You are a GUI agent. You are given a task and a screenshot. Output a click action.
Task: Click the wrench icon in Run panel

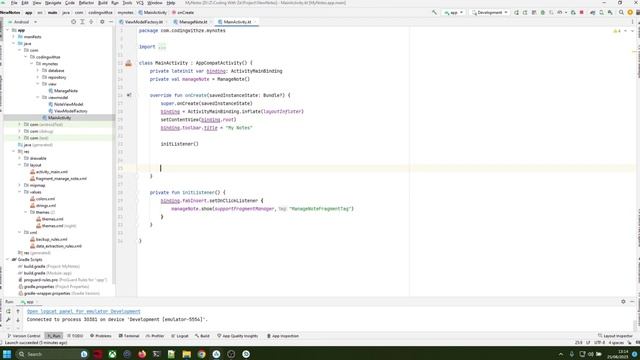click(x=8, y=320)
